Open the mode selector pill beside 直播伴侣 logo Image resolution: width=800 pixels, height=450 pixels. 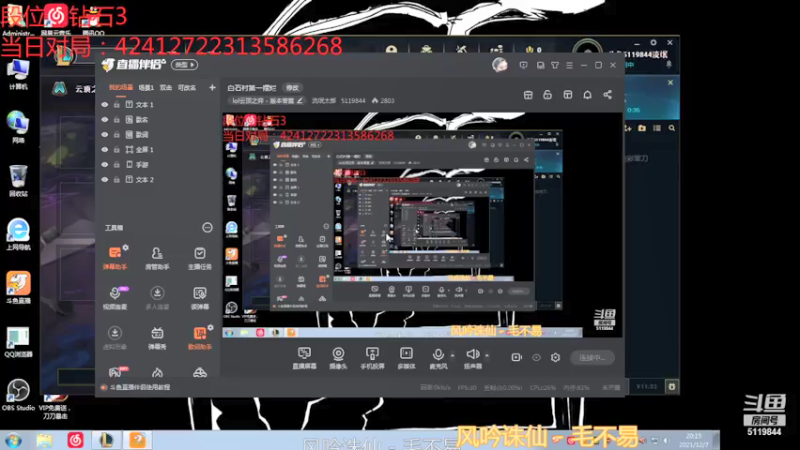[184, 65]
